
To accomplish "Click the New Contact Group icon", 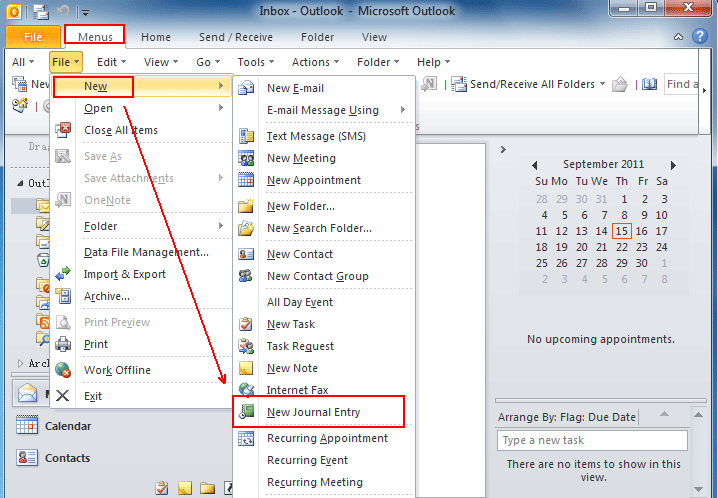I will (246, 276).
